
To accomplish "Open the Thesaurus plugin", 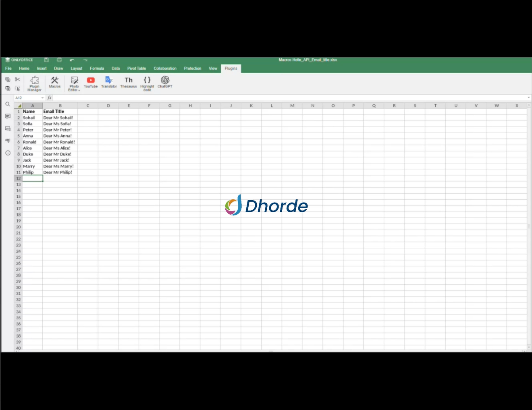I will point(129,82).
